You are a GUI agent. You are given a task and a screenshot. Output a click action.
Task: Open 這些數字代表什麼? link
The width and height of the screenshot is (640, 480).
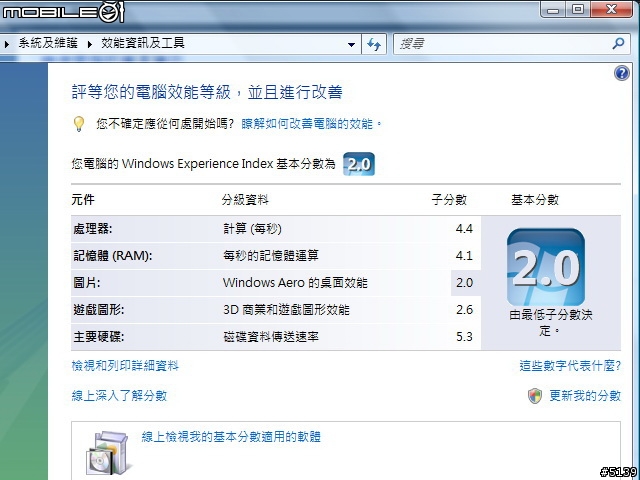click(x=570, y=365)
